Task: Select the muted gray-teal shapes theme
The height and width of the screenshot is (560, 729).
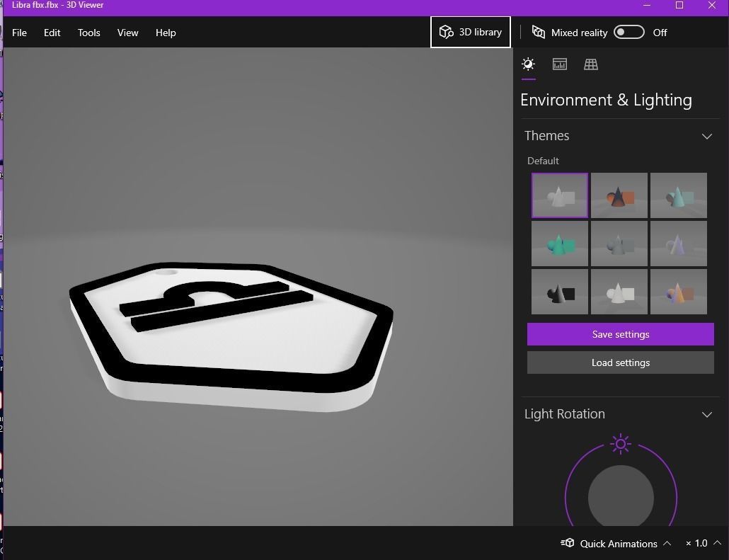Action: pyautogui.click(x=619, y=244)
